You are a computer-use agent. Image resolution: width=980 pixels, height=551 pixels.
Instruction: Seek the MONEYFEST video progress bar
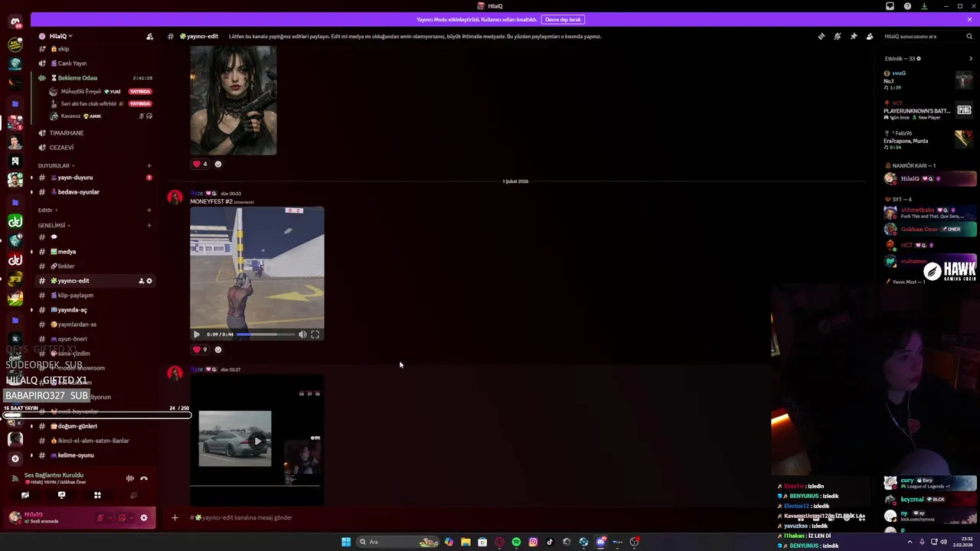coord(265,334)
